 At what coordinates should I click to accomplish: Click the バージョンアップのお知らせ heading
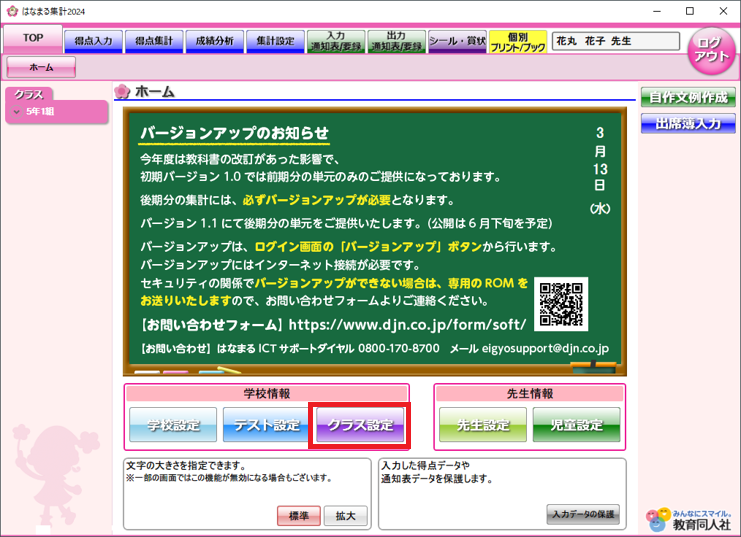[x=234, y=133]
